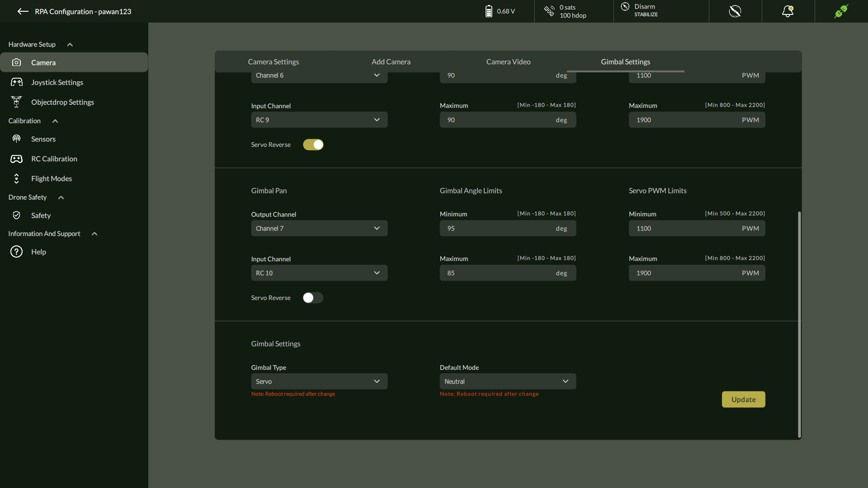868x488 pixels.
Task: Click upper gimbal PWM maximum field 1900
Action: (x=697, y=120)
